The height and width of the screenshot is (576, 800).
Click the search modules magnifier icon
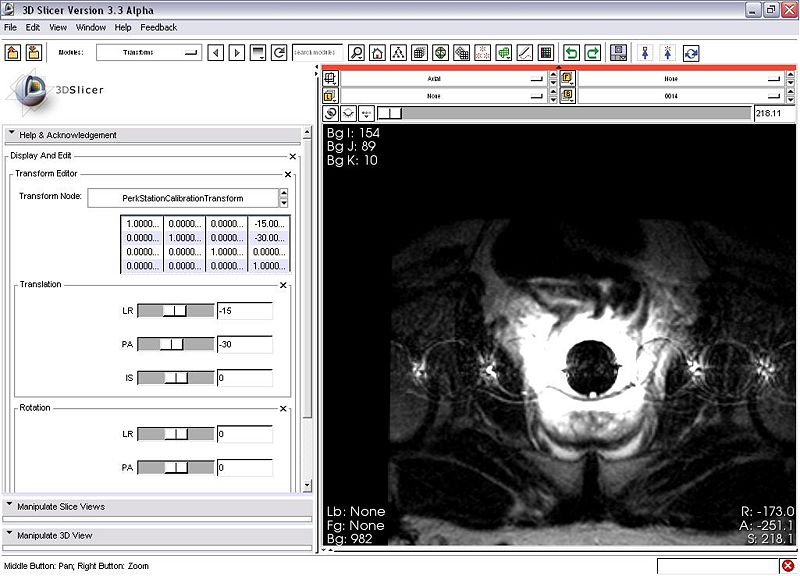coord(357,53)
